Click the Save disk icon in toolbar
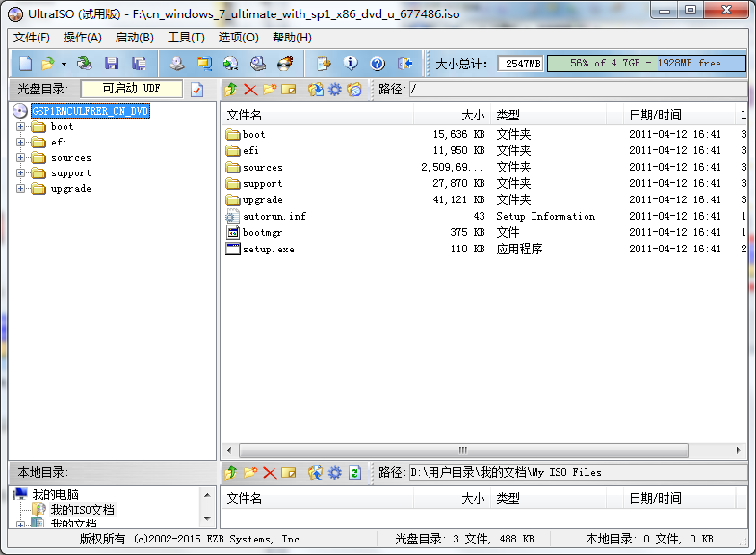Image resolution: width=756 pixels, height=555 pixels. pyautogui.click(x=112, y=64)
